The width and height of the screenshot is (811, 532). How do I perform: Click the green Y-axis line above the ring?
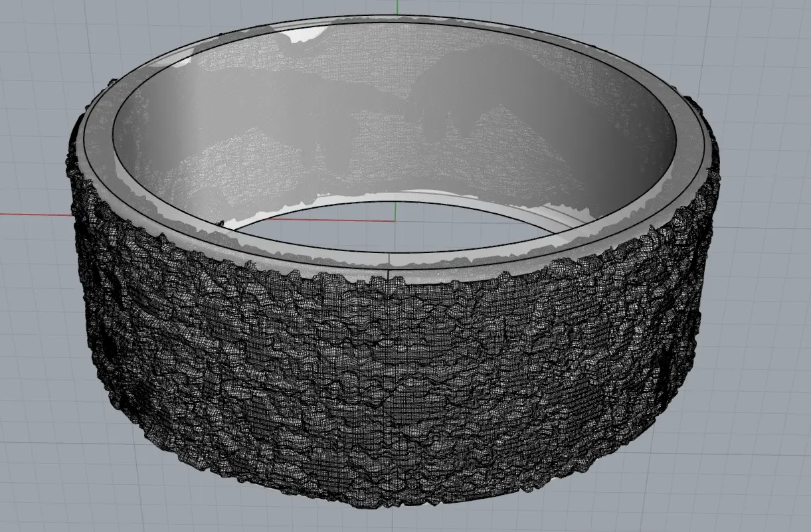(x=397, y=7)
